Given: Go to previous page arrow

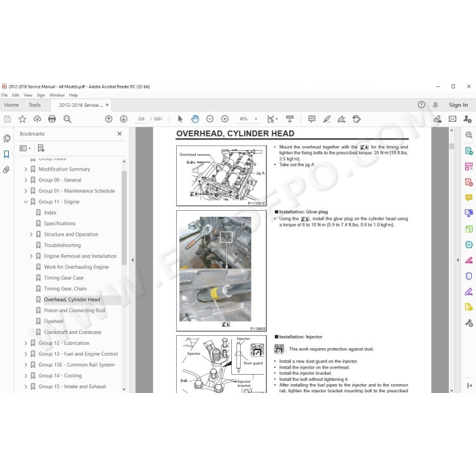Looking at the screenshot, I should click(109, 119).
